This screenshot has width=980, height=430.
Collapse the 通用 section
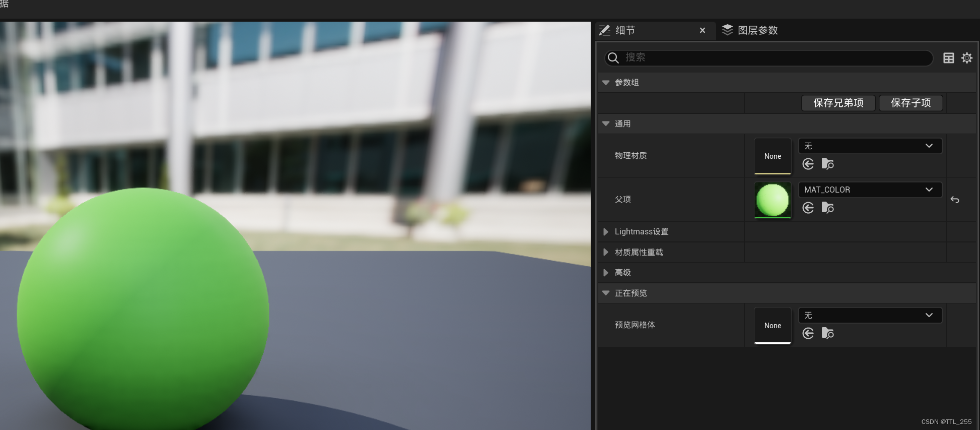click(x=606, y=124)
